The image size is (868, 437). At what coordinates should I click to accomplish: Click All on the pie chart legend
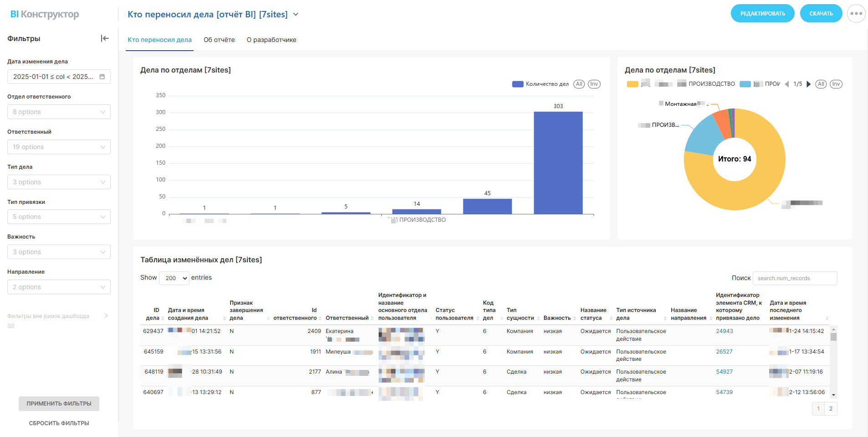[x=821, y=84]
